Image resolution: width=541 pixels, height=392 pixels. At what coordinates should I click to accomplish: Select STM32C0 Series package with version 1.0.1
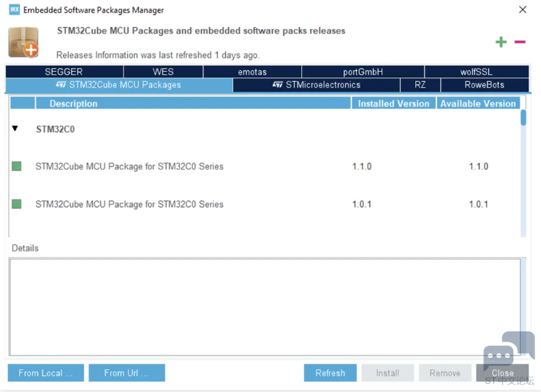click(129, 204)
